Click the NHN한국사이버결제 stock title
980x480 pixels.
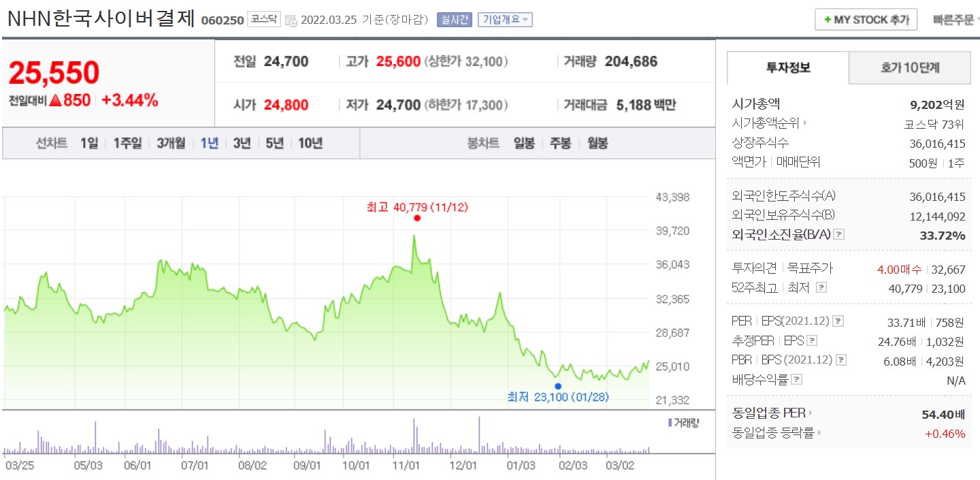pyautogui.click(x=101, y=18)
